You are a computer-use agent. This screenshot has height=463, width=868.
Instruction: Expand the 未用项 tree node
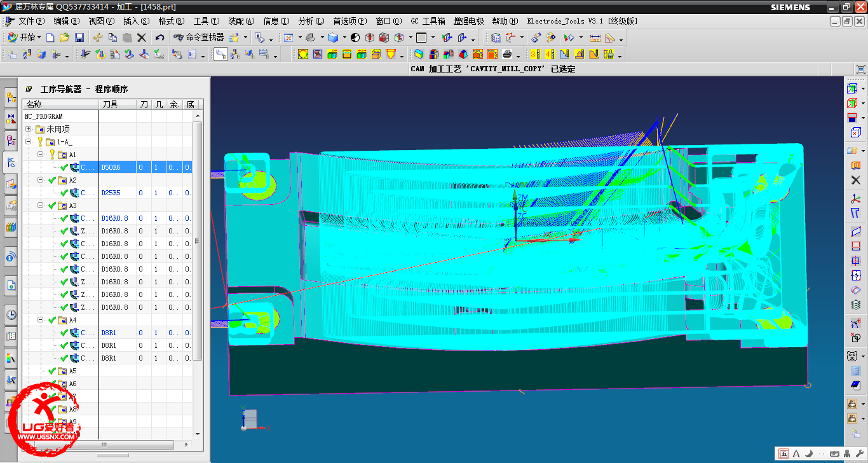pos(28,129)
